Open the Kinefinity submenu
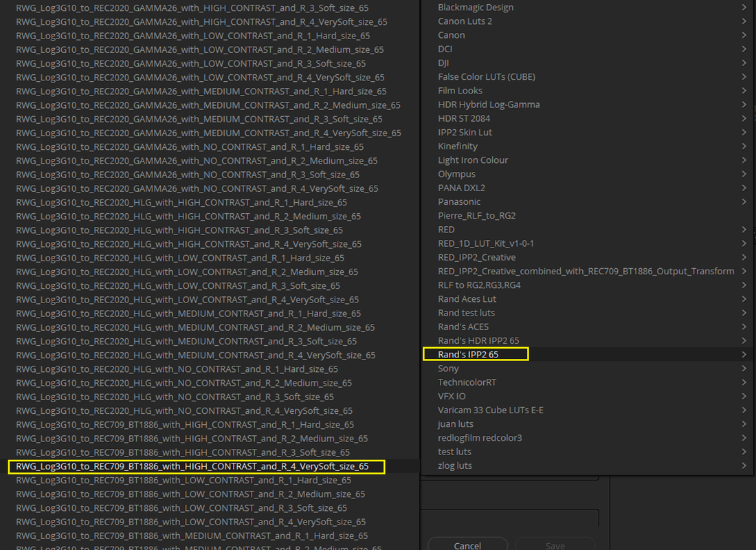The image size is (756, 550). (587, 146)
